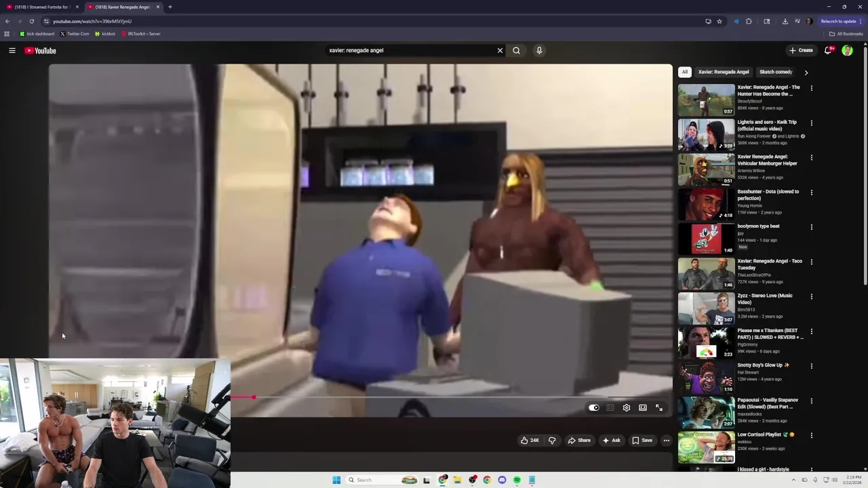Toggle the video autoplay switch
The image size is (868, 488).
[x=593, y=408]
